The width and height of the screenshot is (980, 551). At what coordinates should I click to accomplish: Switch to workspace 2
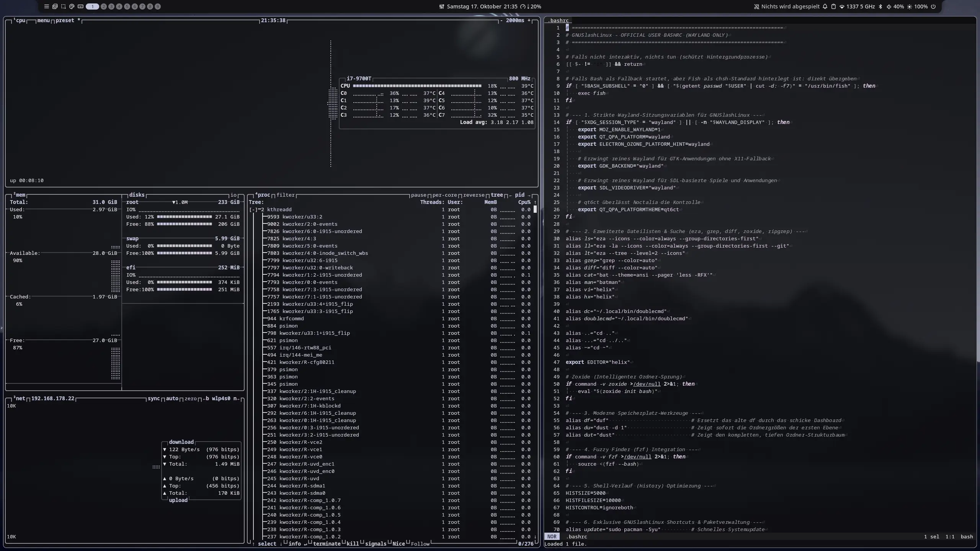104,7
